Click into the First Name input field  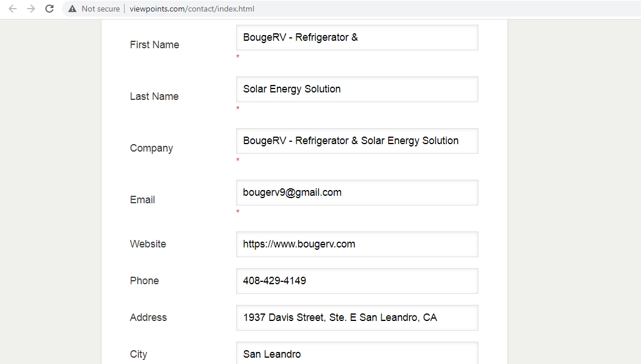pos(357,37)
